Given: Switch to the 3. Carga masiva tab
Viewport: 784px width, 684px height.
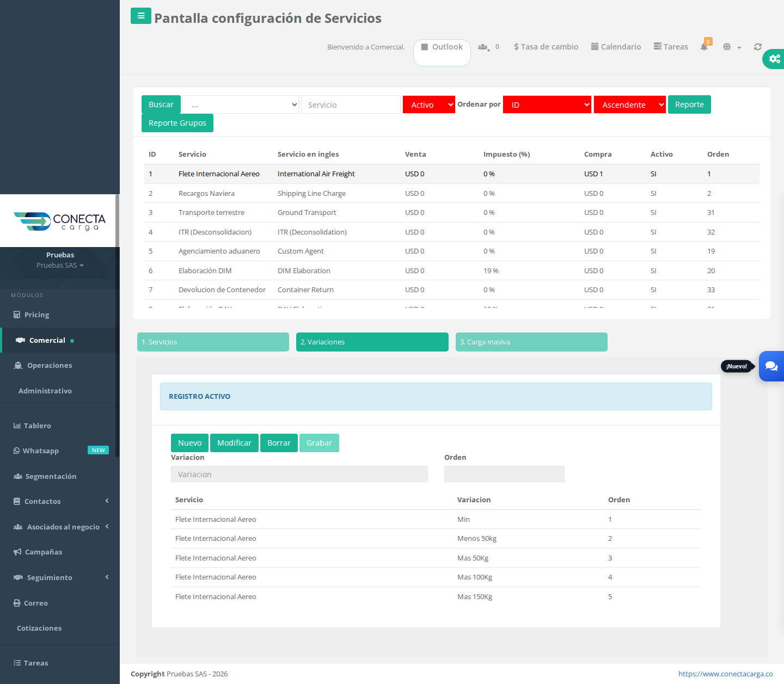Looking at the screenshot, I should click(531, 342).
